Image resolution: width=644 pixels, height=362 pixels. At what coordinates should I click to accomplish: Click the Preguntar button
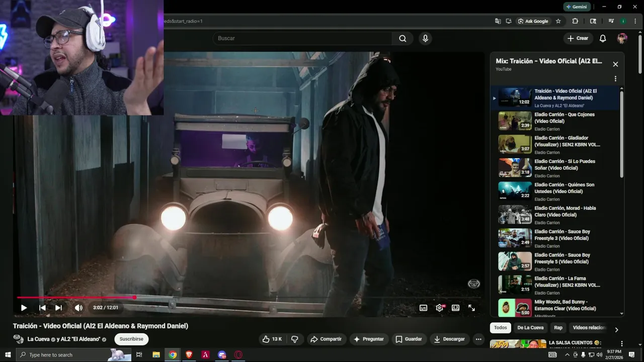[x=369, y=339]
